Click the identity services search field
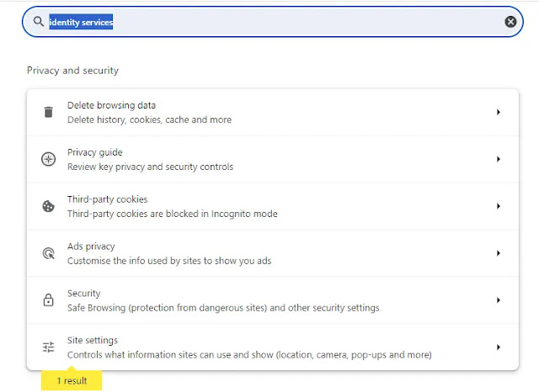The height and width of the screenshot is (392, 539). pyautogui.click(x=273, y=22)
